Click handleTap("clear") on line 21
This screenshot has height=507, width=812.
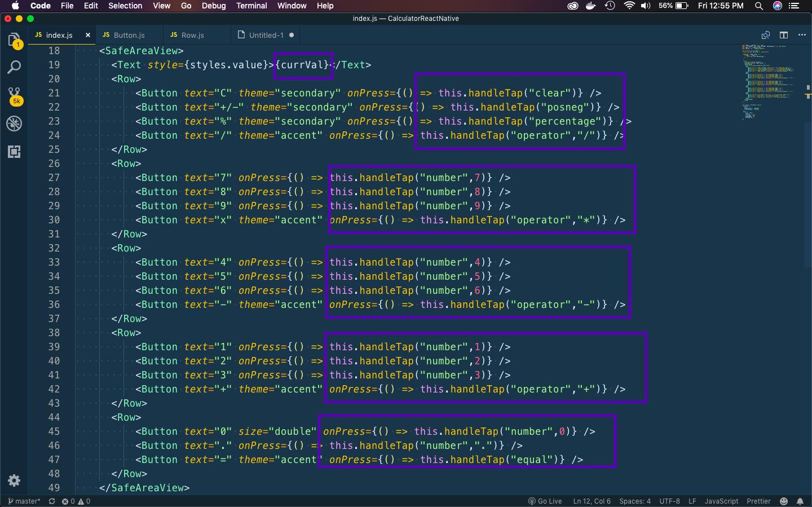coord(523,93)
